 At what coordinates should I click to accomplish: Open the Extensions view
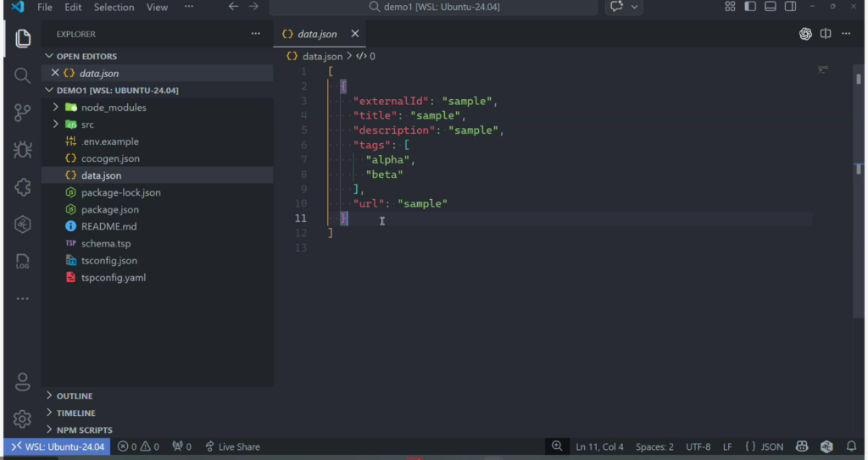23,187
